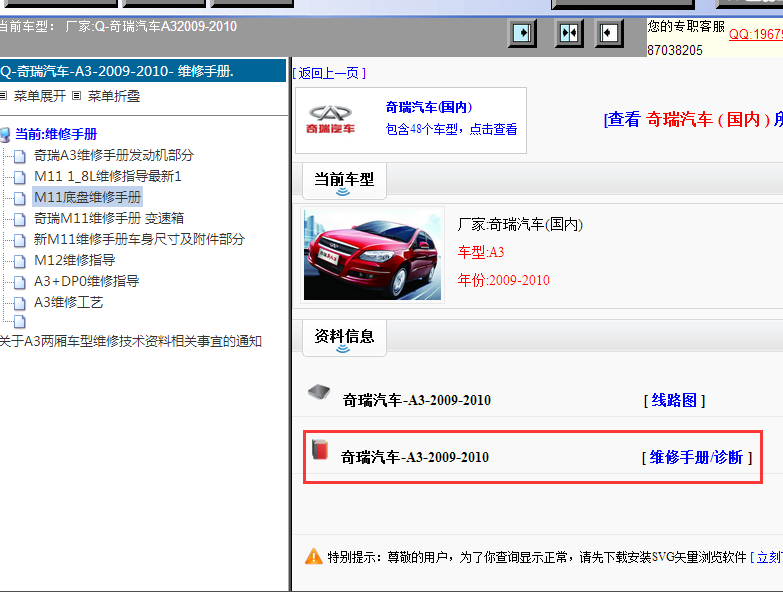Click page icon beside M11底盘维修手册

(x=19, y=198)
